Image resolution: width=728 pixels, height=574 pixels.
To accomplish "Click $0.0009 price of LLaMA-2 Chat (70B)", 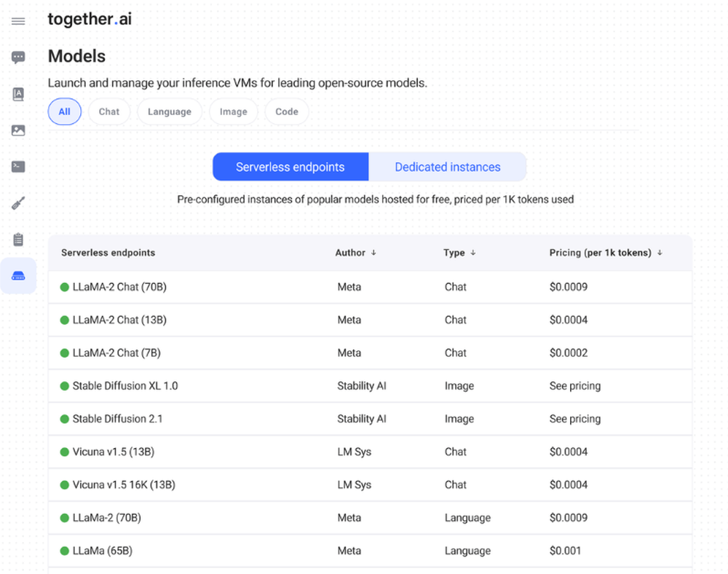I will [569, 287].
